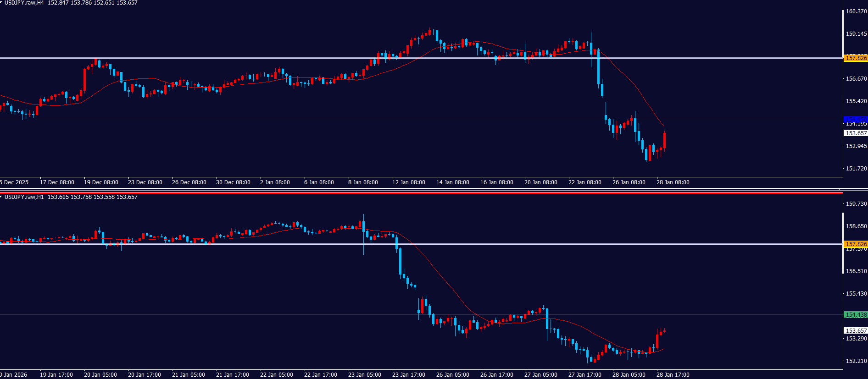Click orange 157.826 price label on H1 chart
The image size is (868, 379).
[856, 244]
